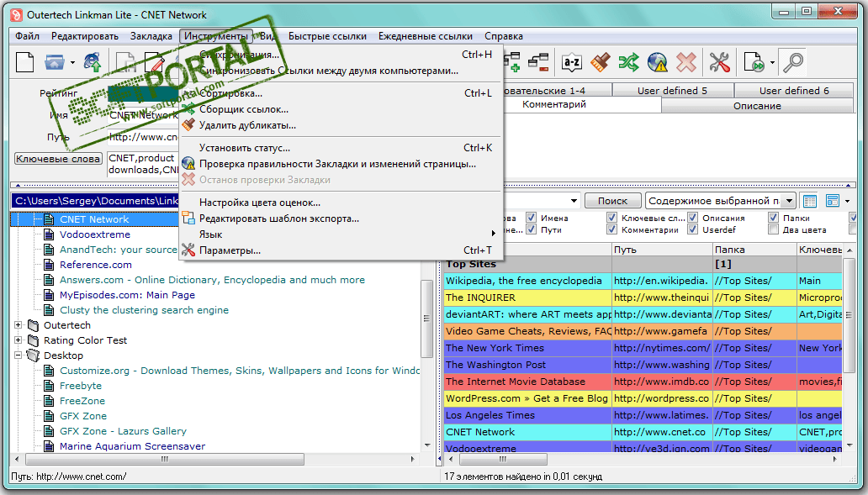Click the new blank page toolbar icon
Viewport: 868px width, 495px height.
(x=25, y=62)
